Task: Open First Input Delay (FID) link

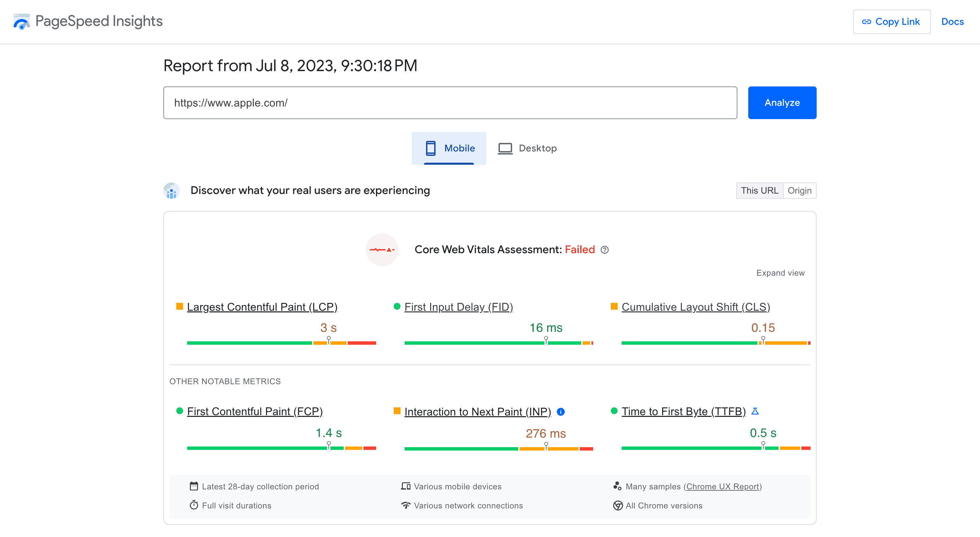Action: [458, 307]
